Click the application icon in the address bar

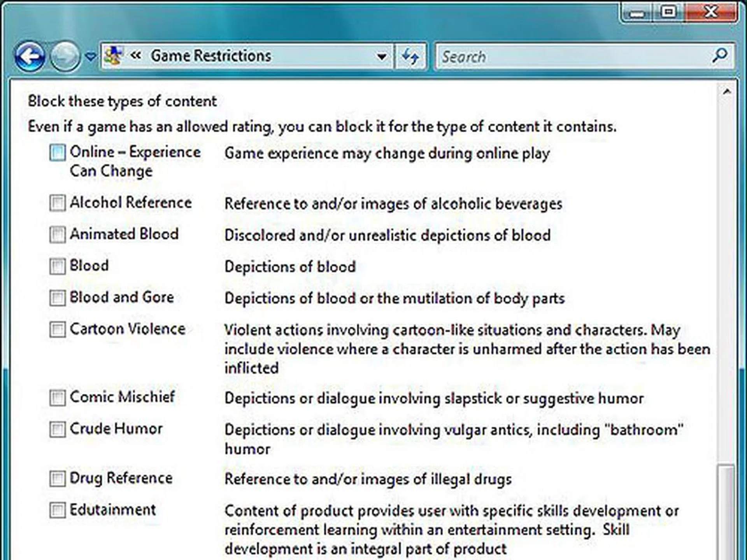coord(113,55)
